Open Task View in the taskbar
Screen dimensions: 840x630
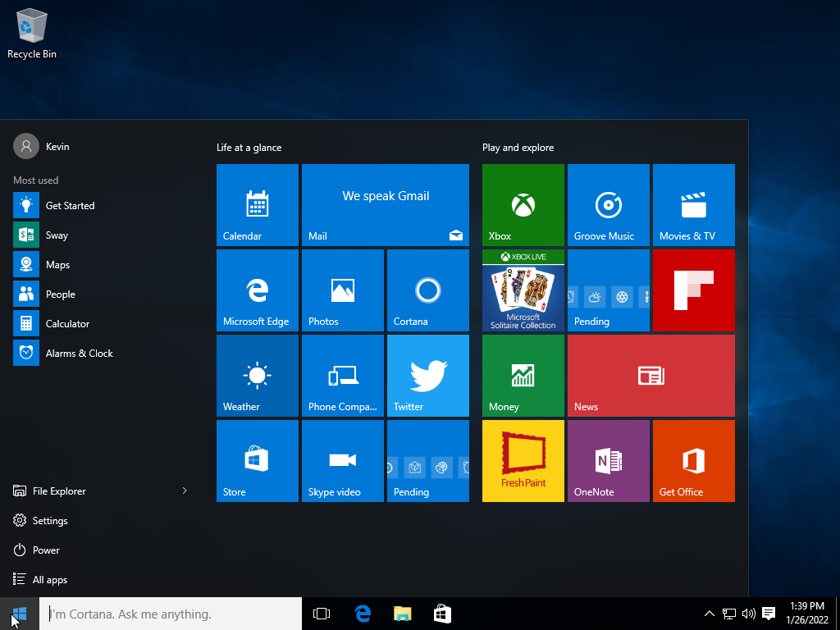click(322, 614)
